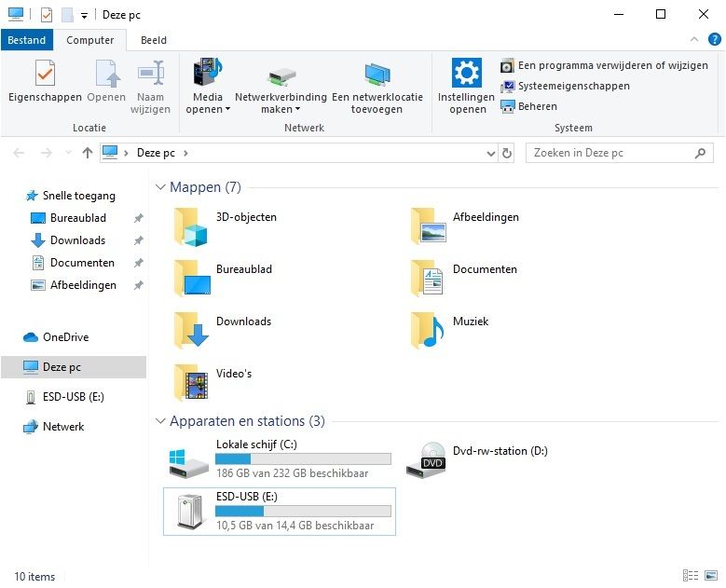Click Properties icon in Quick Access Toolbar
726x588 pixels.
pyautogui.click(x=47, y=15)
